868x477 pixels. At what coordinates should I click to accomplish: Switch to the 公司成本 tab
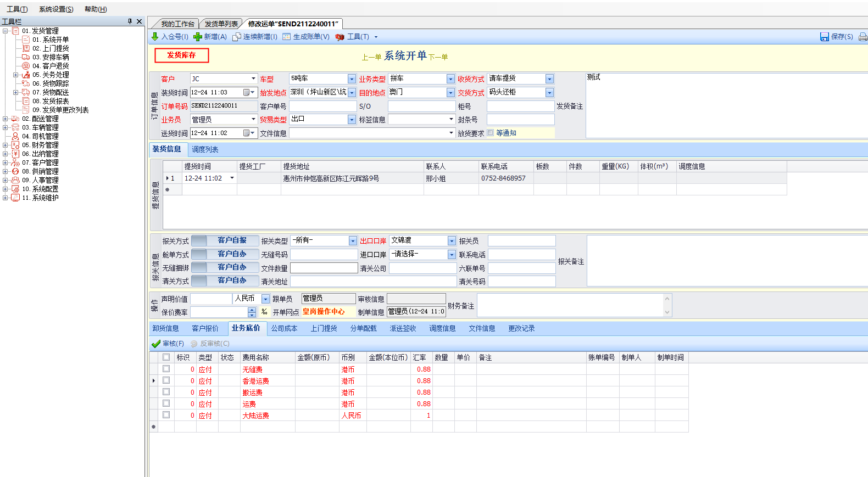click(x=284, y=328)
